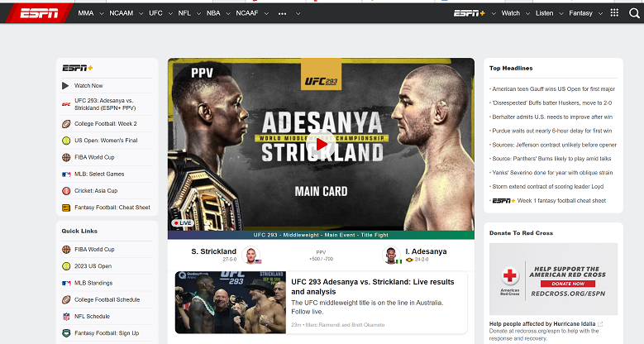Open the search magnifier icon

tap(632, 13)
